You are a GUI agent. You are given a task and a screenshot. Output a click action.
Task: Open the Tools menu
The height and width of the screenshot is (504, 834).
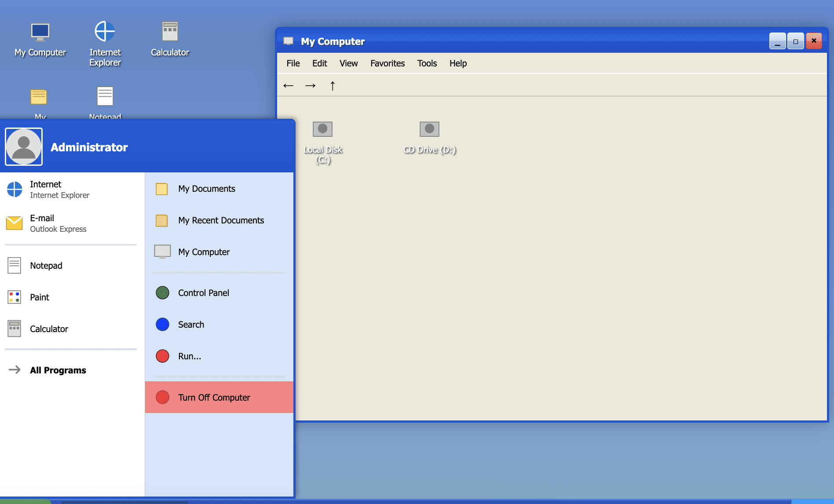[427, 63]
